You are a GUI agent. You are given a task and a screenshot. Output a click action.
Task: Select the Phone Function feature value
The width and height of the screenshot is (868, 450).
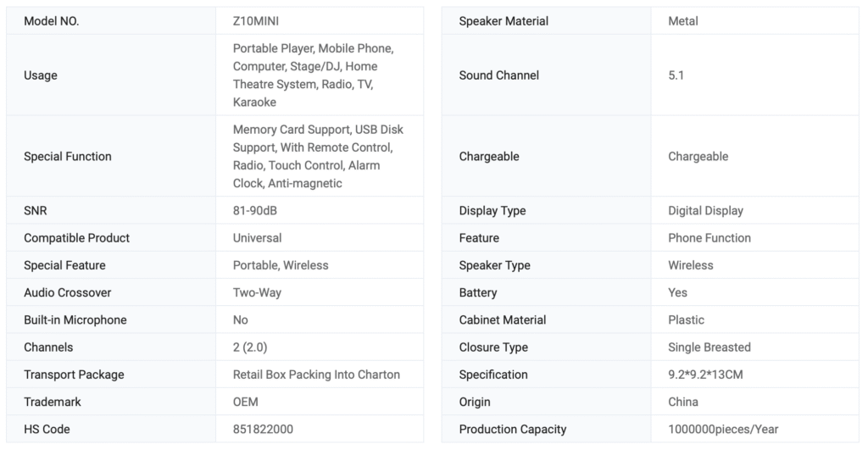[x=709, y=238]
